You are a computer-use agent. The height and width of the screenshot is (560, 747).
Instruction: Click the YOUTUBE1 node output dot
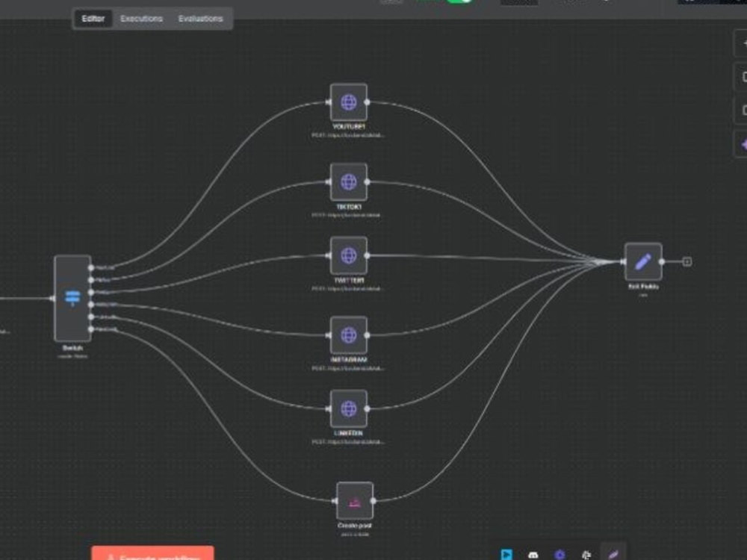tap(367, 102)
